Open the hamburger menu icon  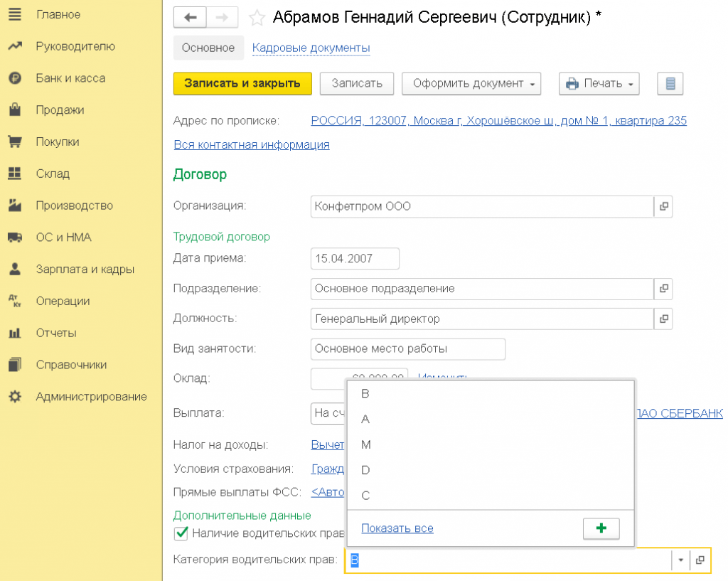coord(14,14)
